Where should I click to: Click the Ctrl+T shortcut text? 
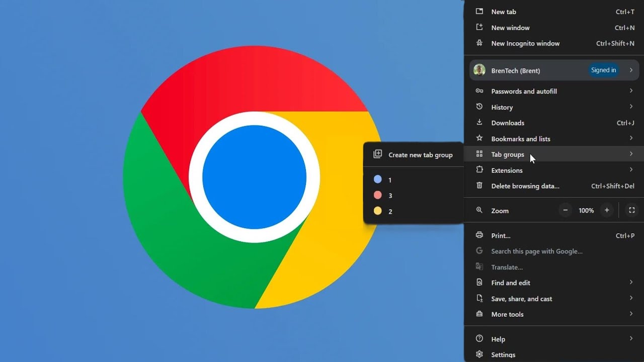[625, 12]
